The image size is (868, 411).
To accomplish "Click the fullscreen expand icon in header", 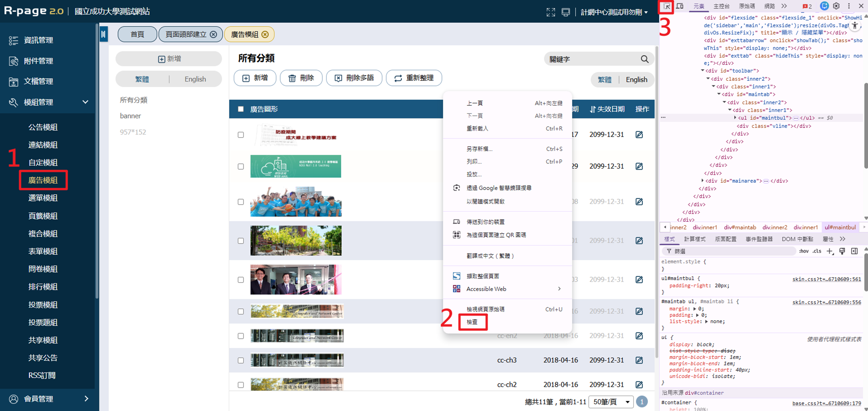I will [551, 12].
